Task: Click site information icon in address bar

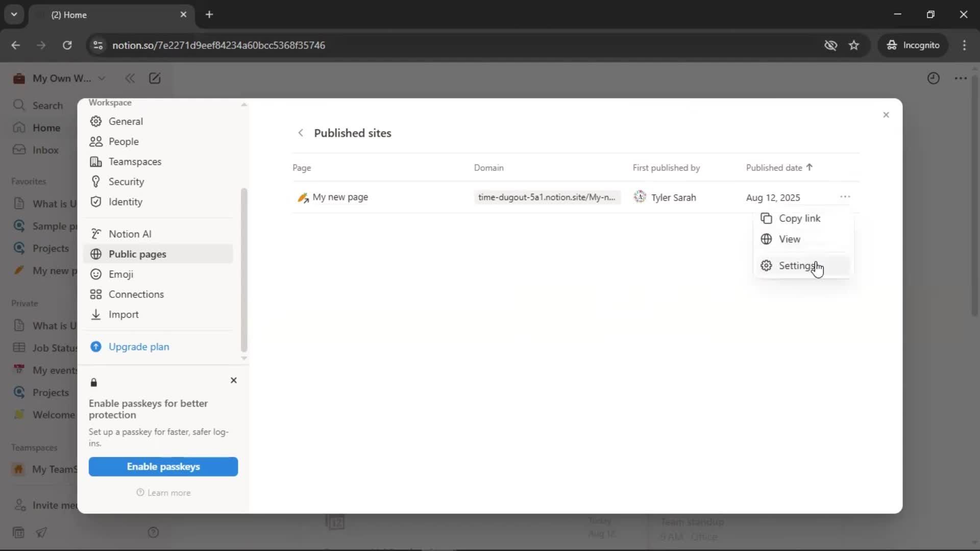Action: (x=97, y=45)
